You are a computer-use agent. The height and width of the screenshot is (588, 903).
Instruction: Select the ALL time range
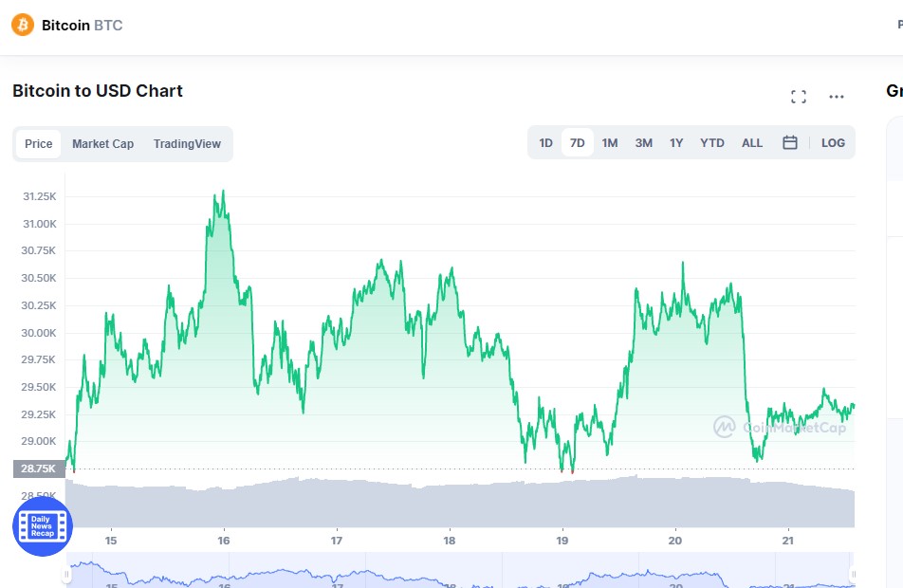click(751, 143)
